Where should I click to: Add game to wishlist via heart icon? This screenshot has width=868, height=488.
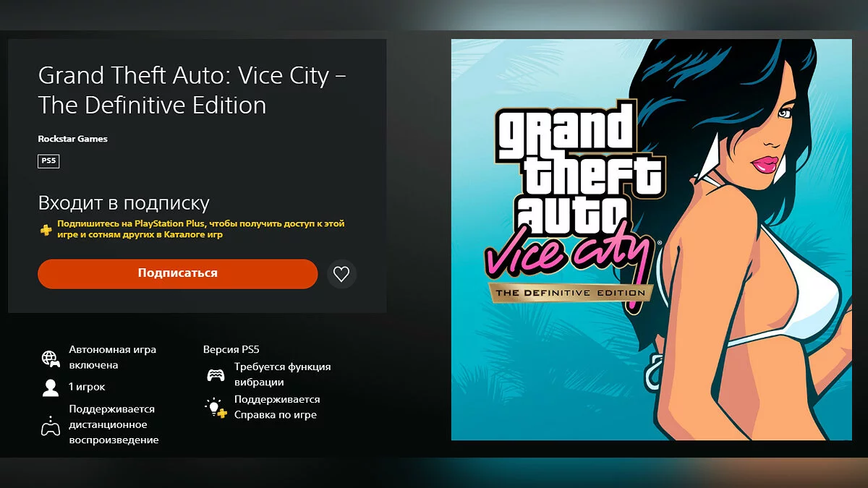[x=341, y=274]
